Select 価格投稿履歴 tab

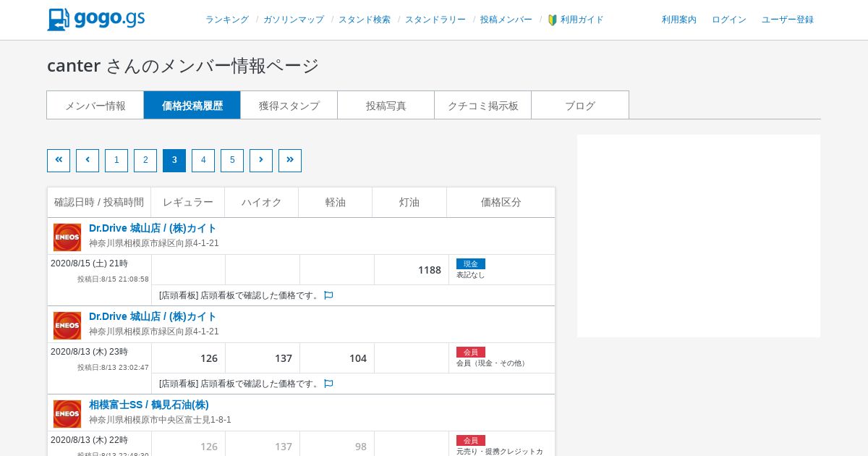pos(192,105)
